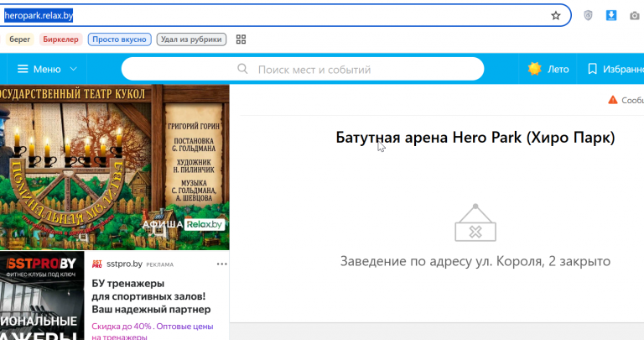Viewport: 644px width, 340px height.
Task: Click the Скидка до 40% ad text
Action: [x=153, y=332]
